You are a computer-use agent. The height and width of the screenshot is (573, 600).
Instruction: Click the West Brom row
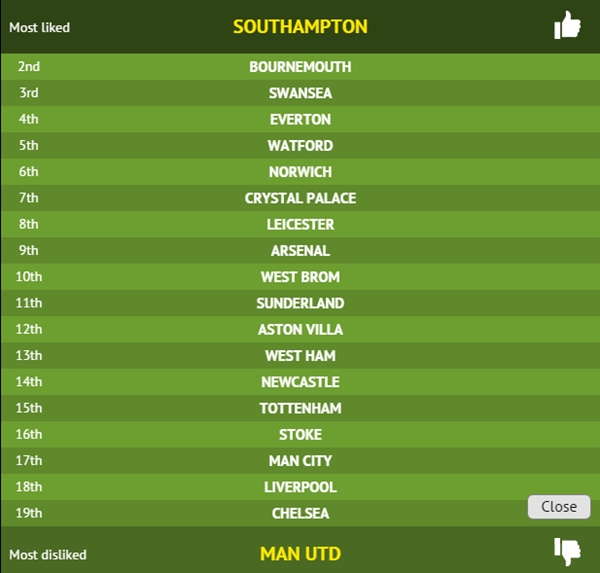point(300,277)
